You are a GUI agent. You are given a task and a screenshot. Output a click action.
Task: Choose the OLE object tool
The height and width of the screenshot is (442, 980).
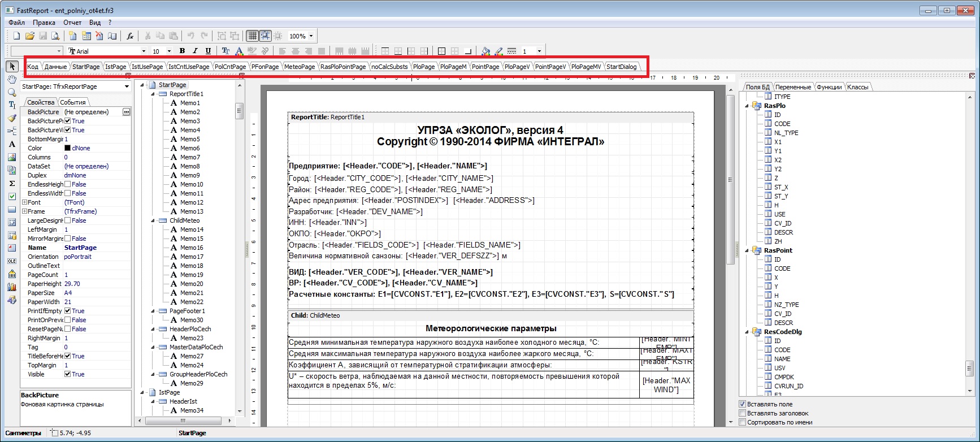coord(12,261)
